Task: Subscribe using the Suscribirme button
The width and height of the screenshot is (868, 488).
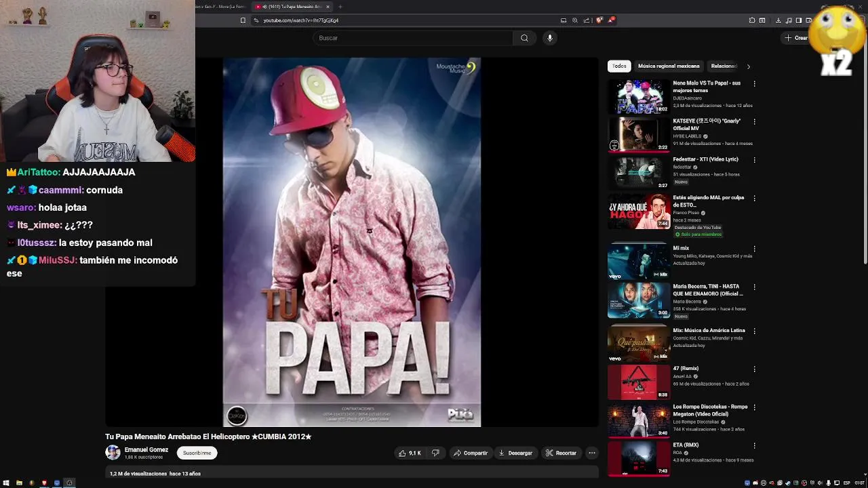Action: (197, 453)
